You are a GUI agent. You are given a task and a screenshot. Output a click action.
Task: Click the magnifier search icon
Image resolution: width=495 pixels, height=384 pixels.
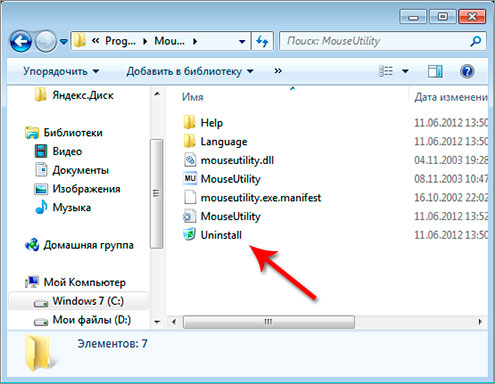tap(476, 41)
